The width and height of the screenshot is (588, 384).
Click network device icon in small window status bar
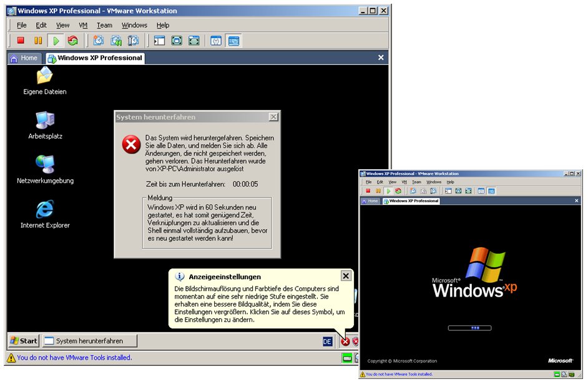[572, 374]
